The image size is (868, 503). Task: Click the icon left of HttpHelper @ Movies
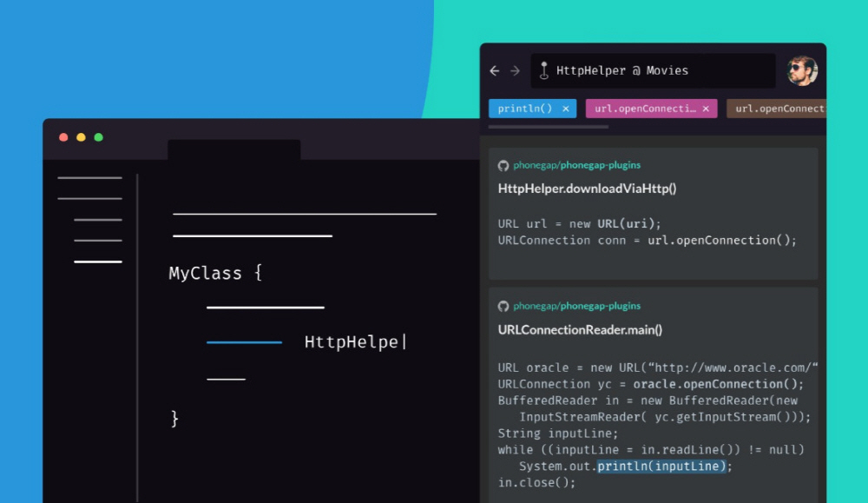[x=543, y=71]
